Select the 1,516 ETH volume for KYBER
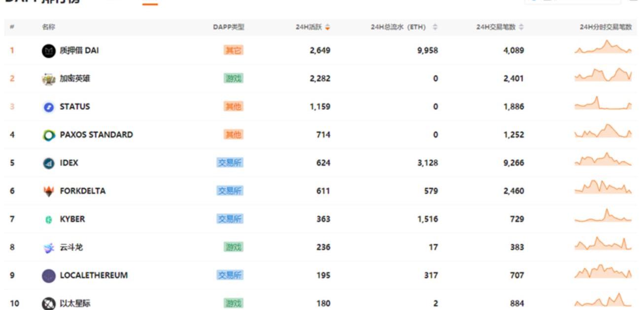This screenshot has height=310, width=644. [x=428, y=219]
